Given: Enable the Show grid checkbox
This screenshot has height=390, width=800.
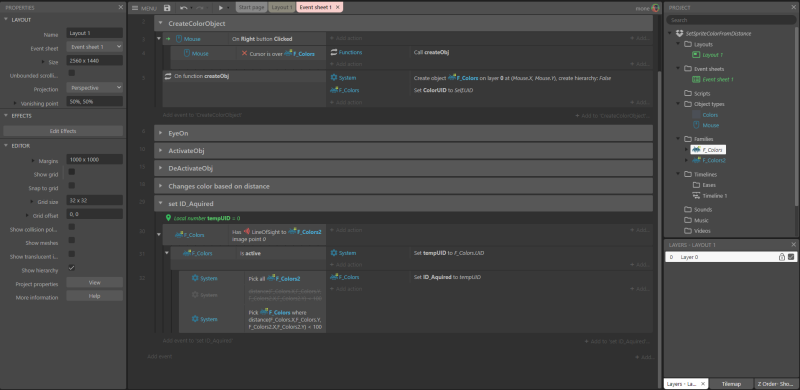Looking at the screenshot, I should [x=71, y=172].
